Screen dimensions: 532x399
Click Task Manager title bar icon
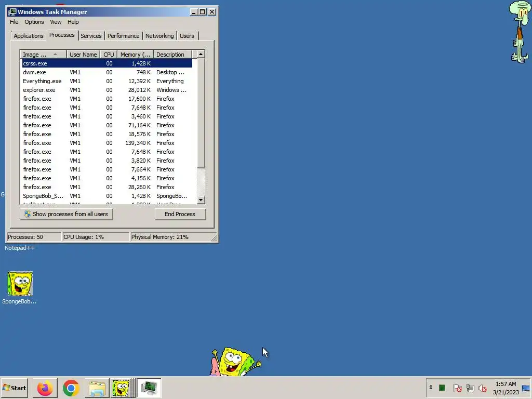pyautogui.click(x=12, y=12)
